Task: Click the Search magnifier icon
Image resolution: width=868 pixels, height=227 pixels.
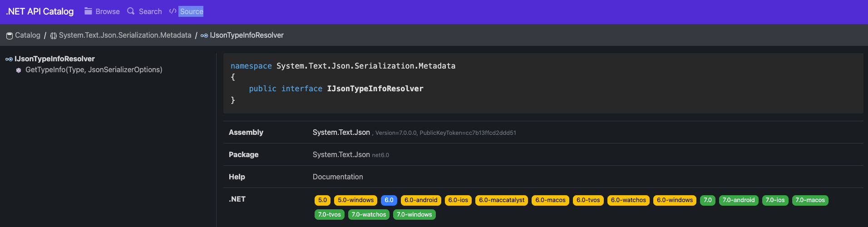Action: (x=131, y=11)
